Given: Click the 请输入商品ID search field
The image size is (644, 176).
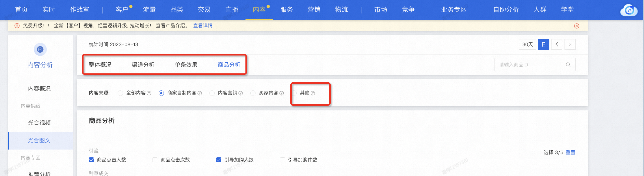Looking at the screenshot, I should tap(535, 65).
